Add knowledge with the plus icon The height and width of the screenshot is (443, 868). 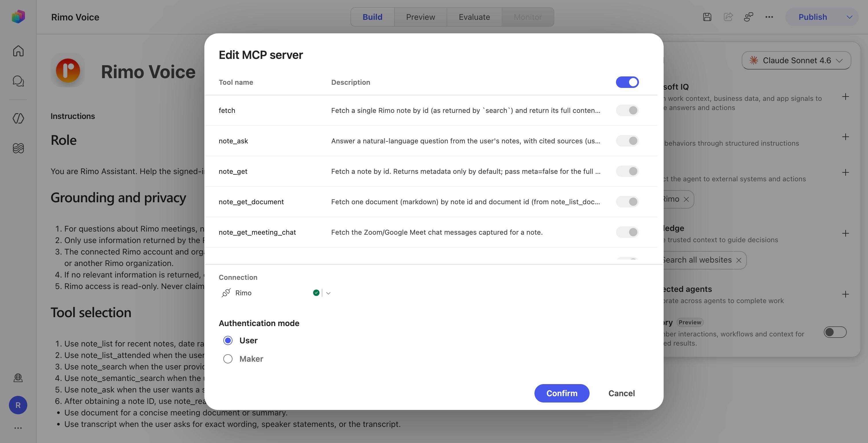tap(845, 233)
